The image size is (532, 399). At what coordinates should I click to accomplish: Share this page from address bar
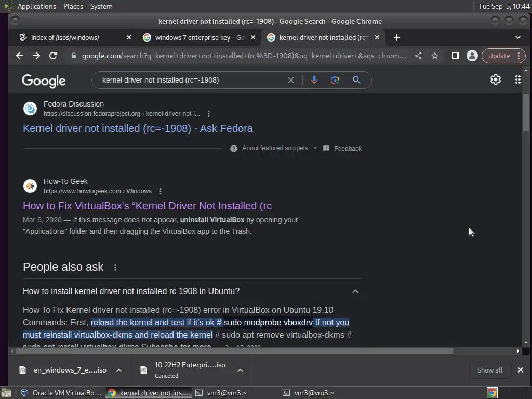click(x=418, y=56)
